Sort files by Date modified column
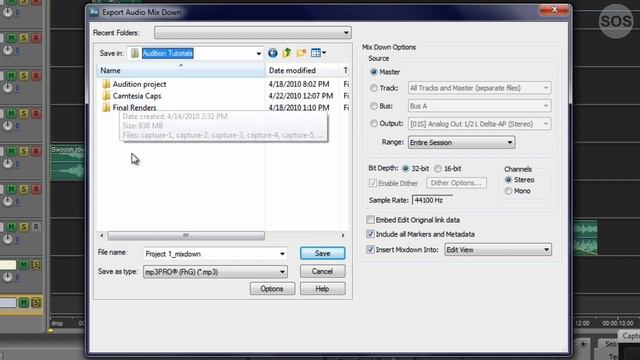Screen dimensions: 640x360 coord(303,71)
